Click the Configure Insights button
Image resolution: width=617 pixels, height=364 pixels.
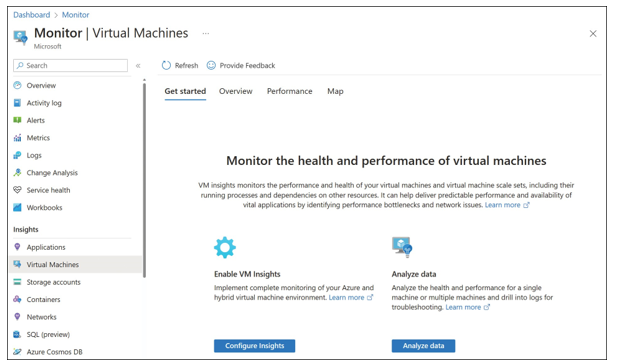(x=255, y=346)
